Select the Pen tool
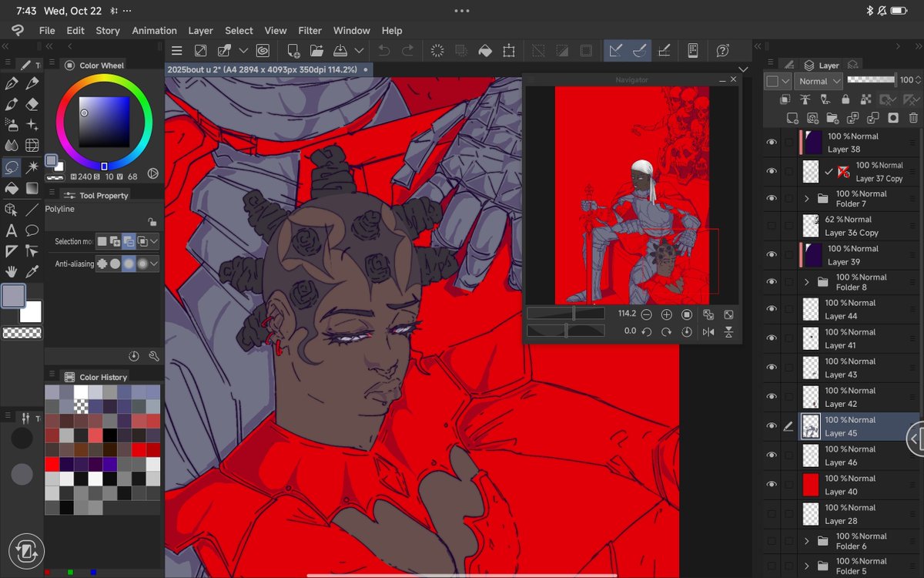924x578 pixels. click(x=12, y=83)
